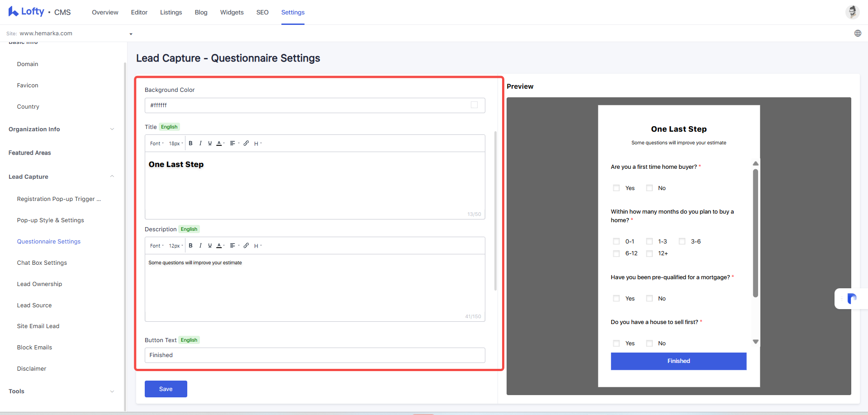Open Chat Box Settings in sidebar
The height and width of the screenshot is (415, 868).
42,263
